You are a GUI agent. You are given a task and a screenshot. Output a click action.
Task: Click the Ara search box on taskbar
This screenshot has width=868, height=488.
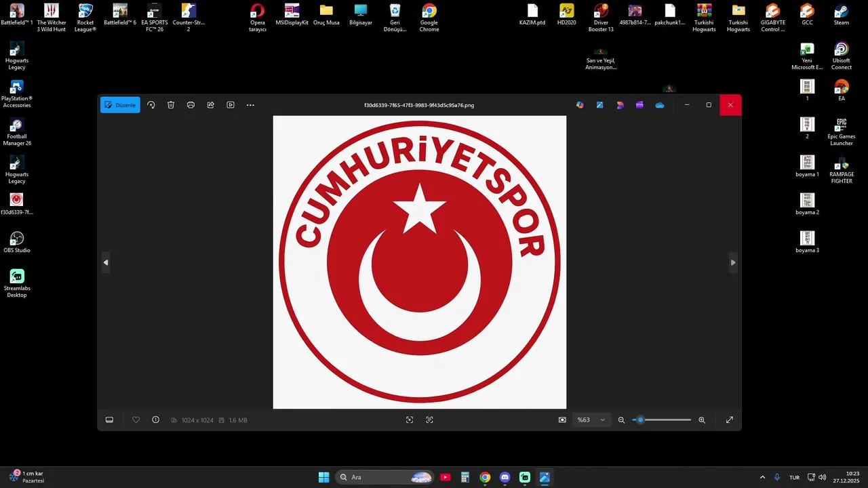pos(384,477)
